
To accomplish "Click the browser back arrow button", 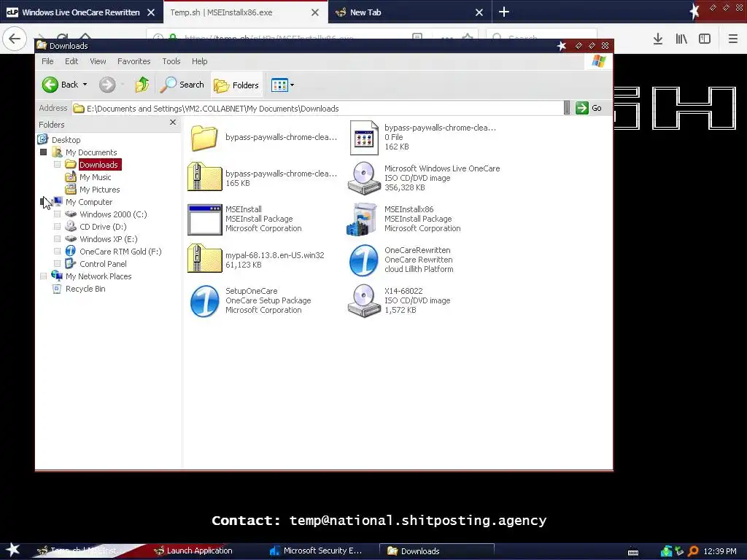I will coord(15,38).
